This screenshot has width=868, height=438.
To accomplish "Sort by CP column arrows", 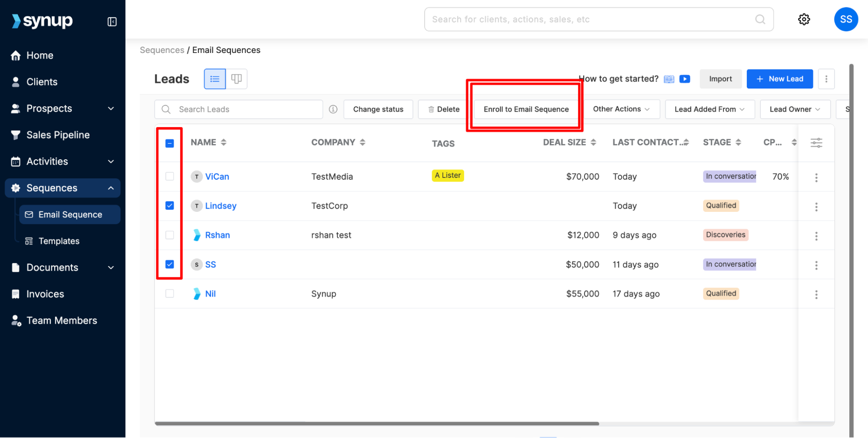I will click(x=794, y=142).
